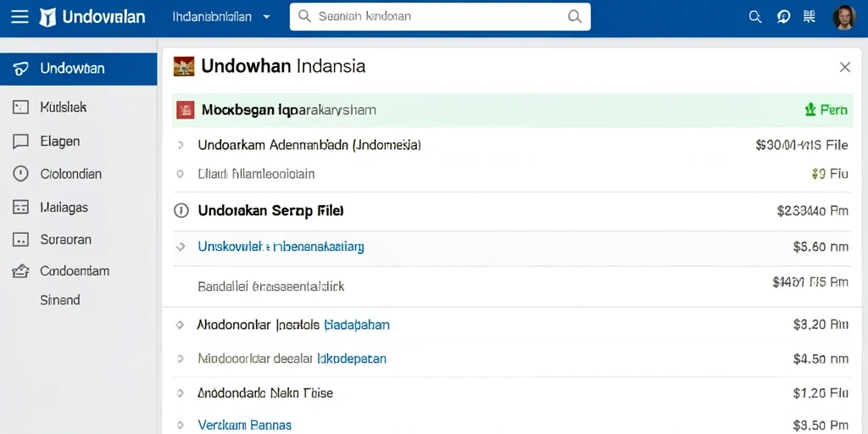868x434 pixels.
Task: Open Clolondian in the sidebar
Action: pos(71,175)
